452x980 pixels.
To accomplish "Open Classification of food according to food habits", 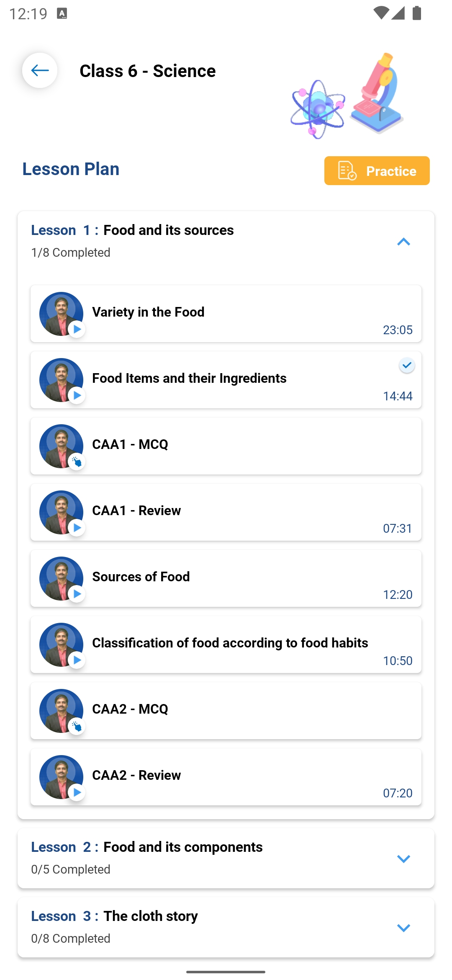I will click(x=230, y=643).
